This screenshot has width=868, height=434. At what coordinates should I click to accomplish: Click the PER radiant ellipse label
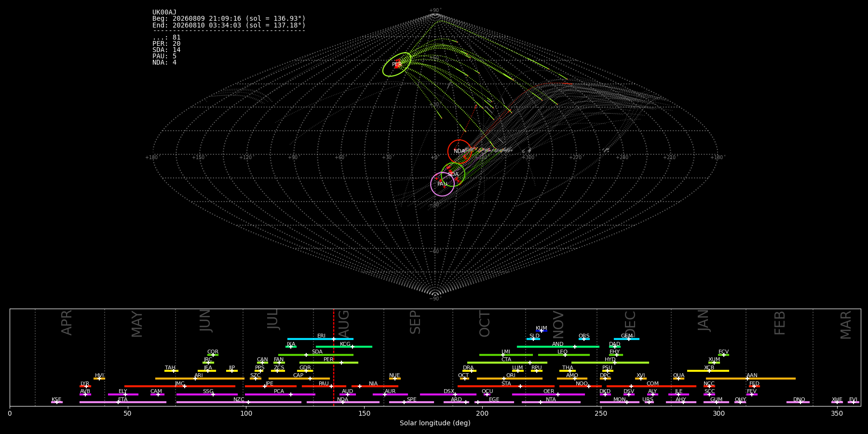point(397,64)
